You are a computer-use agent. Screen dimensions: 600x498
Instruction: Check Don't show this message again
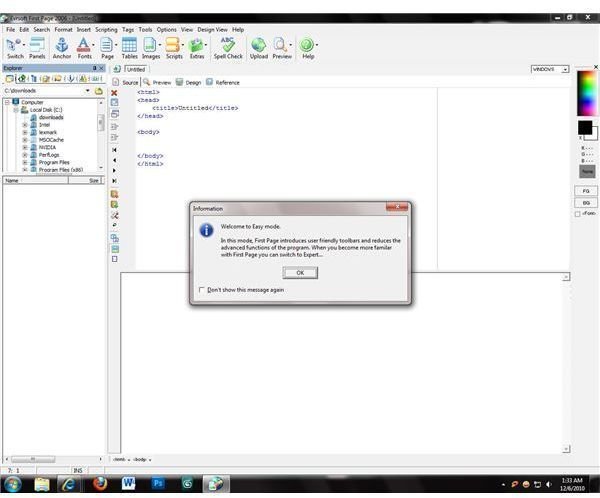tap(202, 290)
